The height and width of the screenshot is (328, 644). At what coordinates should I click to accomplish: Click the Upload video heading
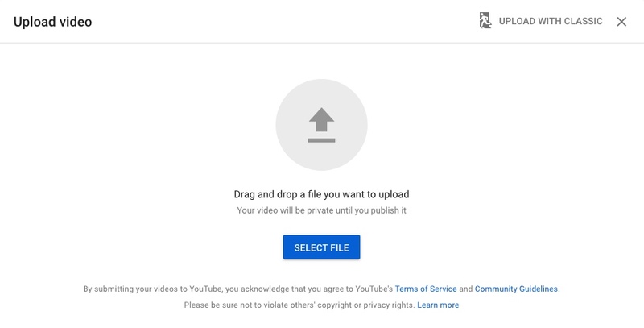pos(52,22)
